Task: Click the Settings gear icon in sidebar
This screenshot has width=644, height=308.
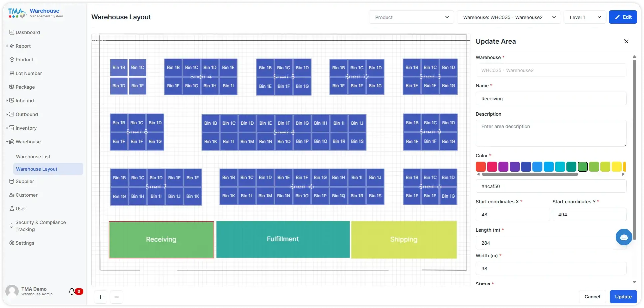Action: (12, 243)
